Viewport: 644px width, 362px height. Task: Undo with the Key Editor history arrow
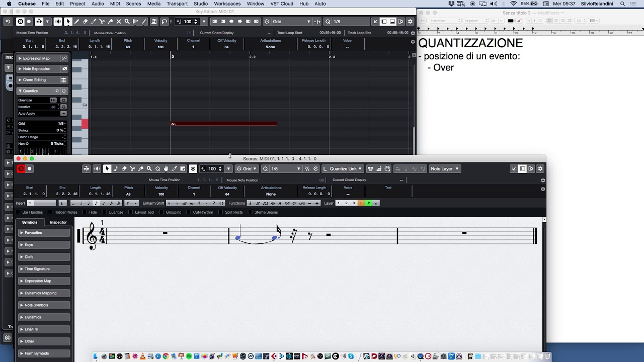8,22
